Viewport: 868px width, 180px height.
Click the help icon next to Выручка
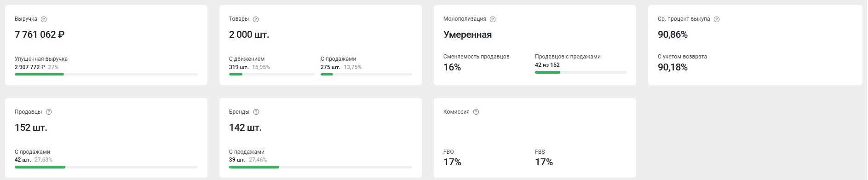44,19
